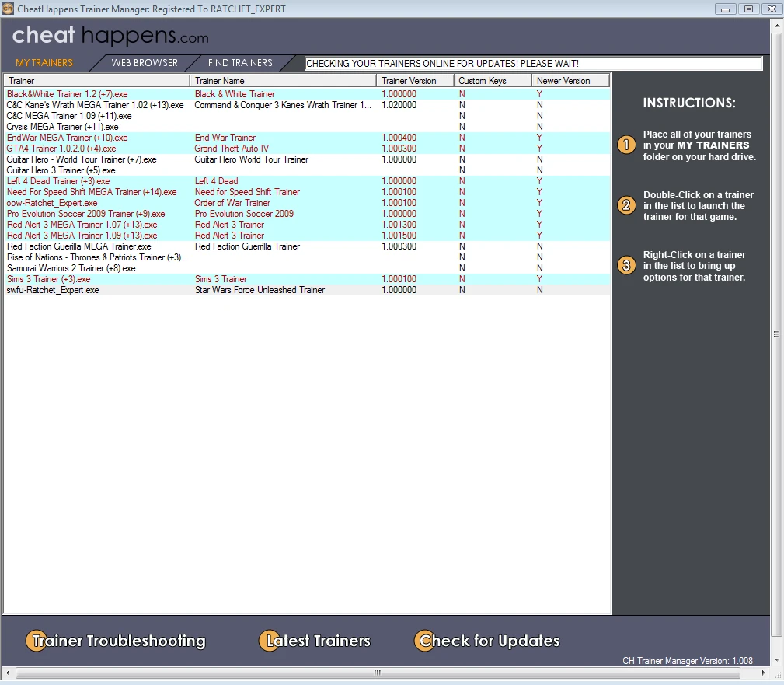Click the cheathappens.com logo
Screen dimensions: 784x685
pyautogui.click(x=110, y=36)
